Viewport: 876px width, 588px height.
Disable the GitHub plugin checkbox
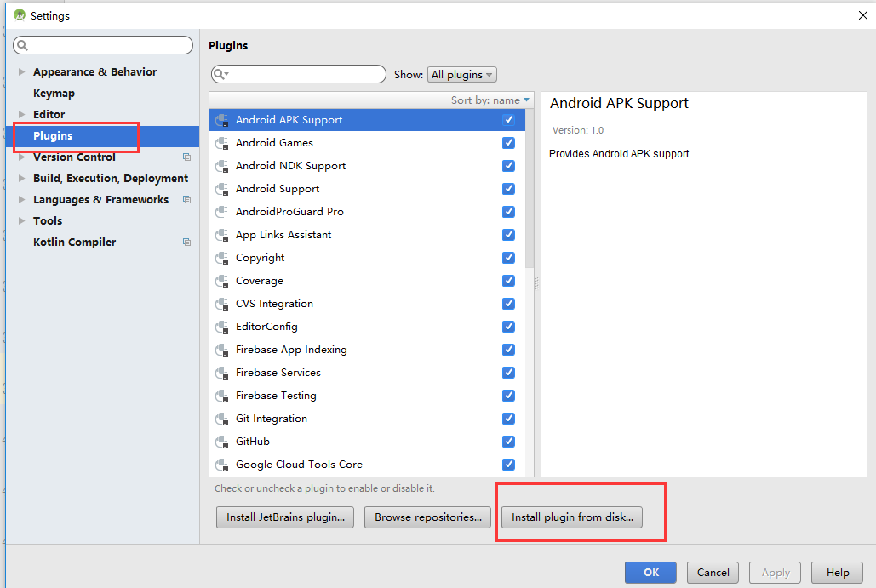click(x=508, y=441)
